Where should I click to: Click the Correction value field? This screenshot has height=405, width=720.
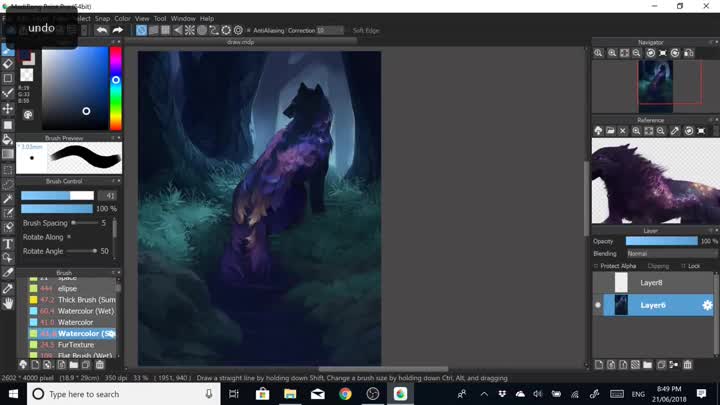coord(330,30)
